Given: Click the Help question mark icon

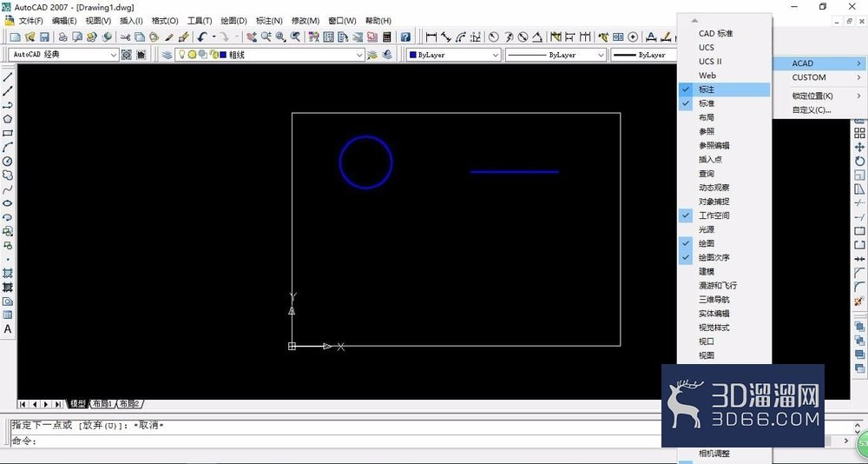Looking at the screenshot, I should 405,37.
